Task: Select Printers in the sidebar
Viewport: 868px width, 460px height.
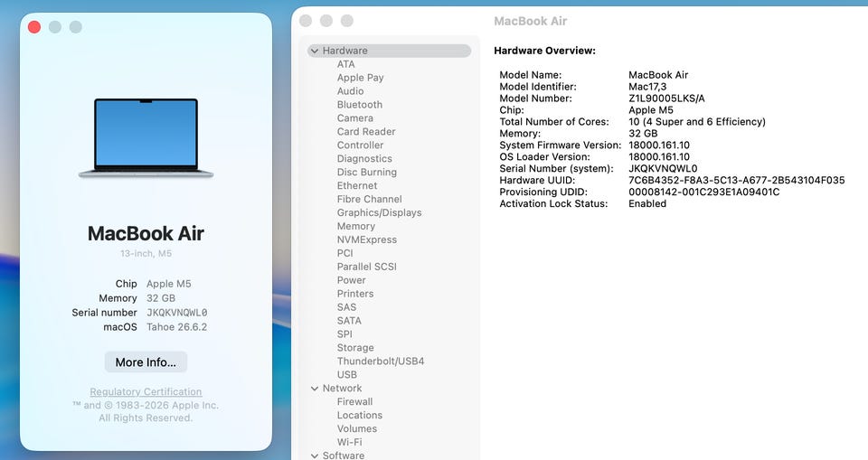Action: 354,294
